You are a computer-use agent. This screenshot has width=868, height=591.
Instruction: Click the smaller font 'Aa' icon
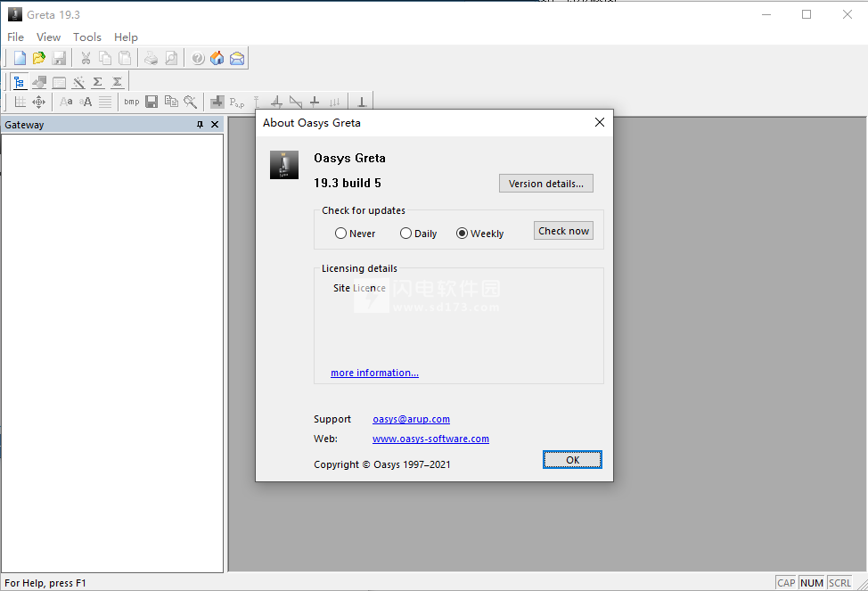[66, 102]
